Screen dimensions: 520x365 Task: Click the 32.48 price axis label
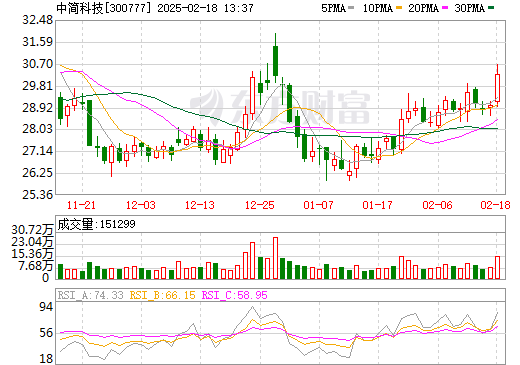(38, 20)
